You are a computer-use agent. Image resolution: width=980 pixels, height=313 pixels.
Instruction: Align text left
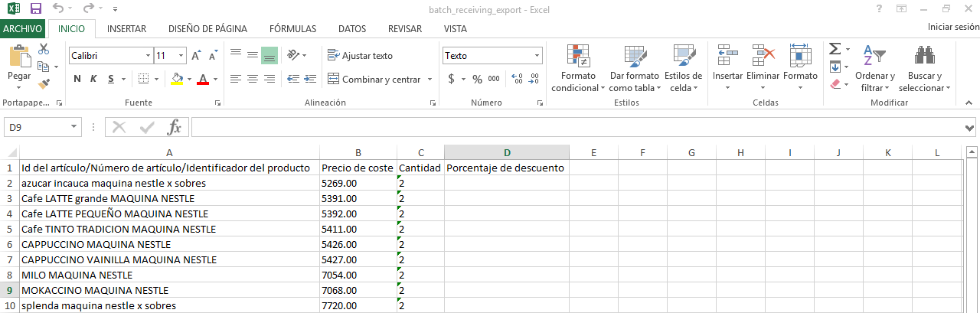tap(235, 79)
